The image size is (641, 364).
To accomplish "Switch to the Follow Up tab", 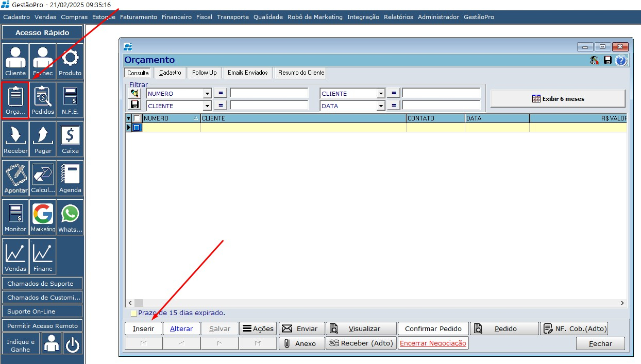I will [204, 73].
